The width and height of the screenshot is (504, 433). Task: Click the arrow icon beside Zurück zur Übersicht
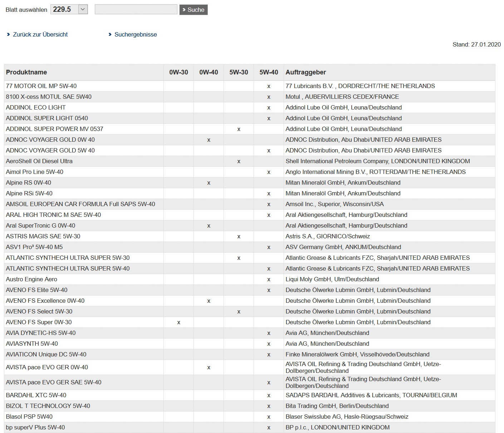(9, 35)
